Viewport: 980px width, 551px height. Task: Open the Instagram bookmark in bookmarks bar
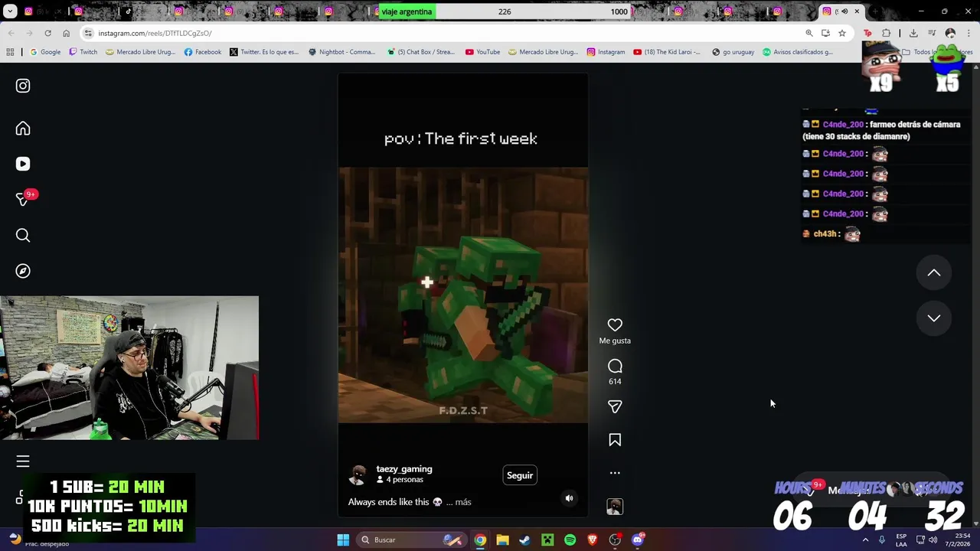606,52
